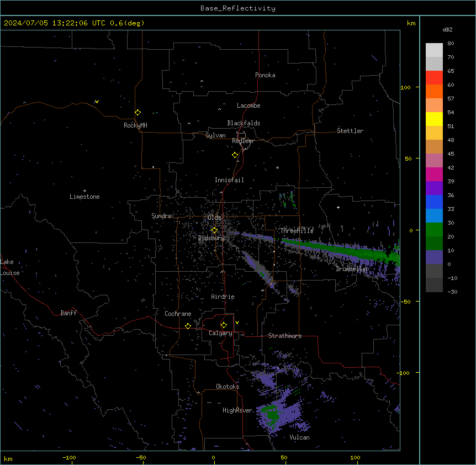Select the slate purple 0-10 dBZ swatch
476x465 pixels.
coord(434,257)
